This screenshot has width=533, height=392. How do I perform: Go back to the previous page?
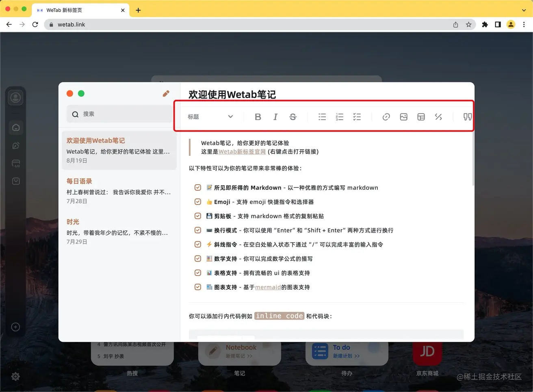pyautogui.click(x=9, y=25)
